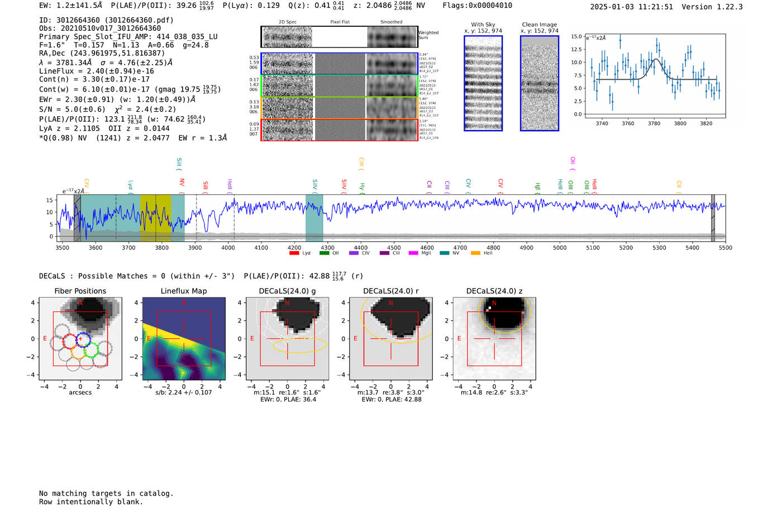The height and width of the screenshot is (532, 782).
Task: Open the DECaLS(24.0) r image
Action: [391, 339]
